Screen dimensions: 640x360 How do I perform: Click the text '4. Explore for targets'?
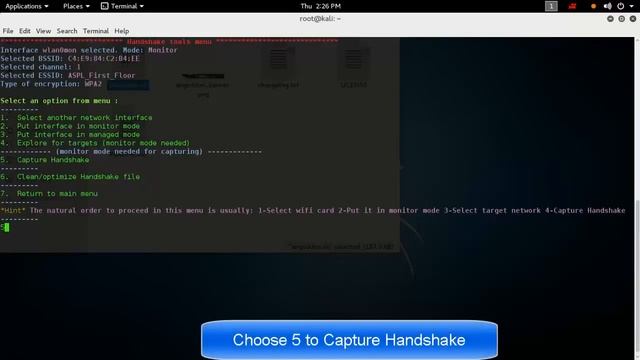coord(49,143)
